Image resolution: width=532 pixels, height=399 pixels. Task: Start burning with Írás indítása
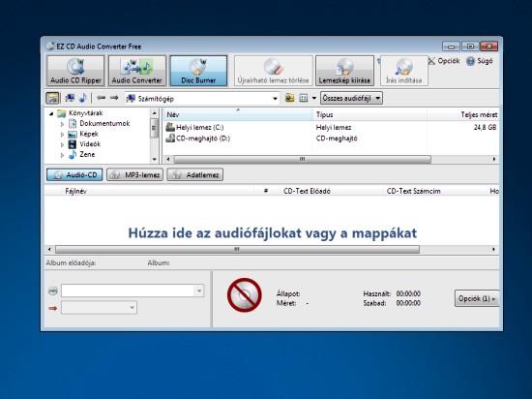404,71
